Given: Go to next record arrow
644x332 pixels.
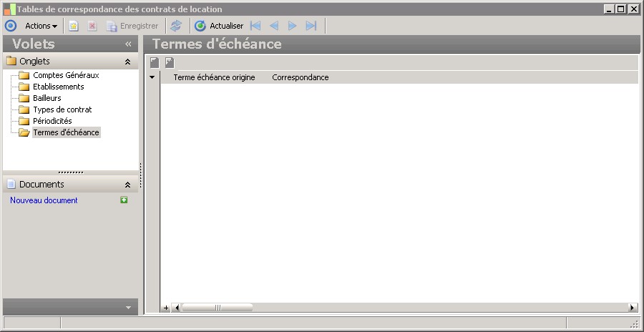Looking at the screenshot, I should coord(293,26).
